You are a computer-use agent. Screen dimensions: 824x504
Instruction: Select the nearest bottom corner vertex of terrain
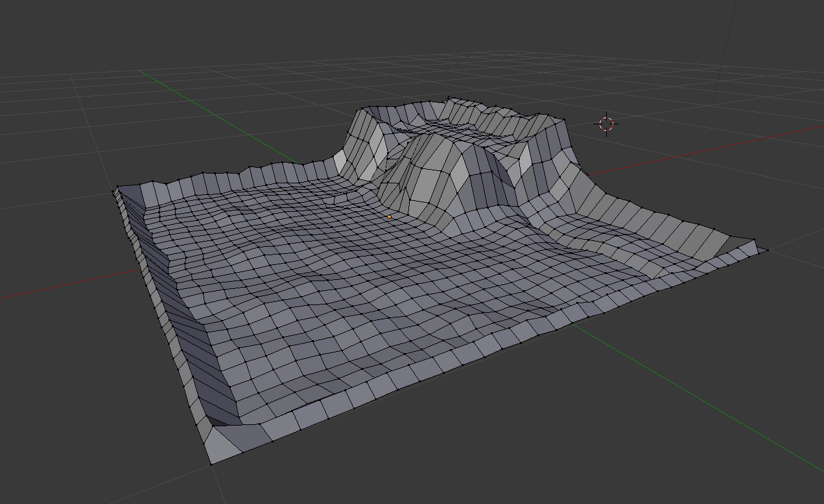211,464
